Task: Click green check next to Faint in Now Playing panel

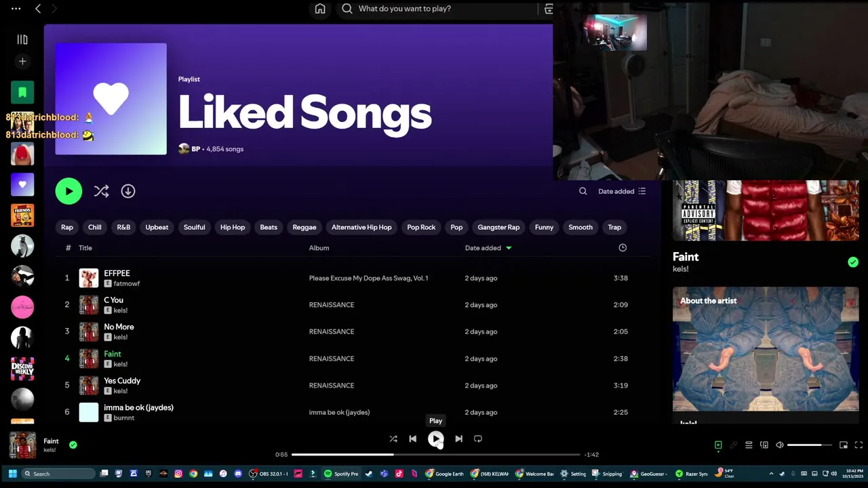Action: pyautogui.click(x=853, y=262)
